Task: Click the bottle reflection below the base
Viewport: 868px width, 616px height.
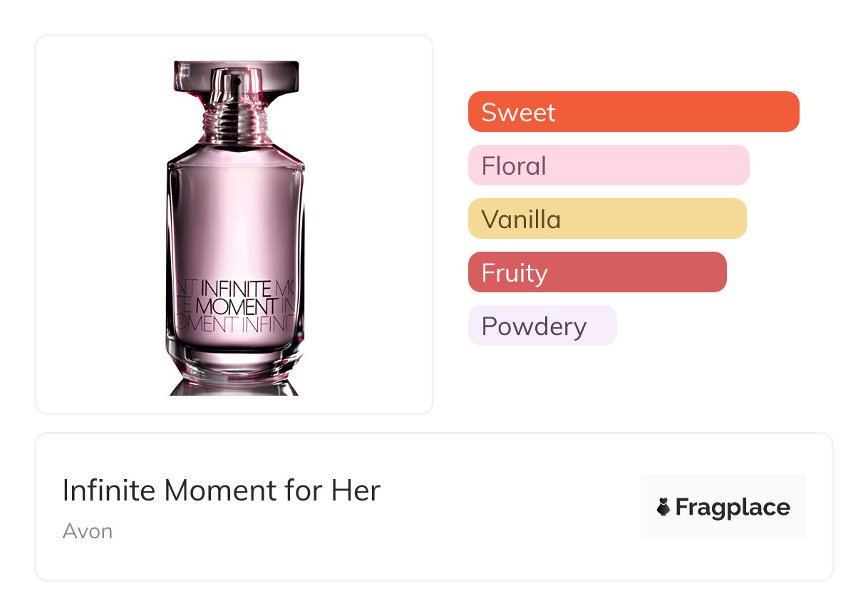Action: pos(234,387)
